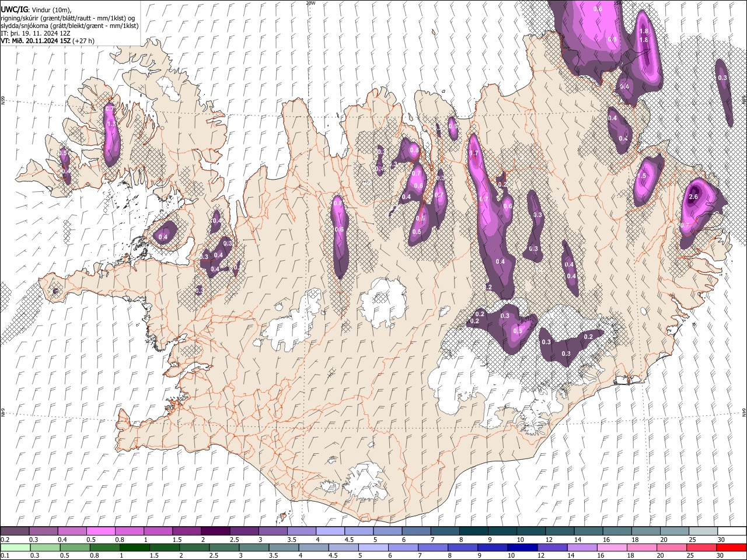Select the dark teal 8 swatch in the snow scale

click(x=473, y=531)
